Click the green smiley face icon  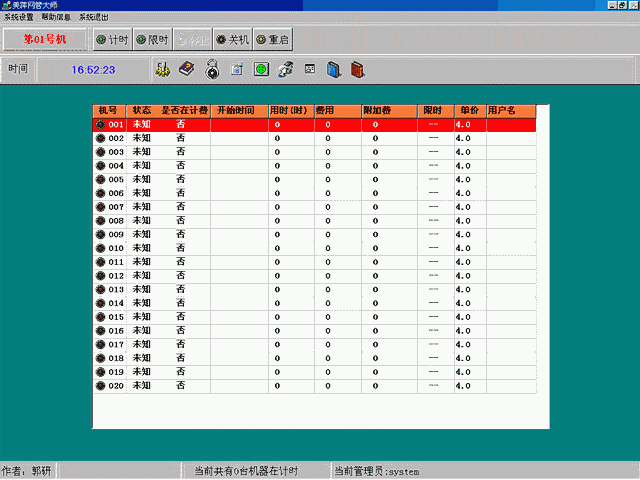261,70
